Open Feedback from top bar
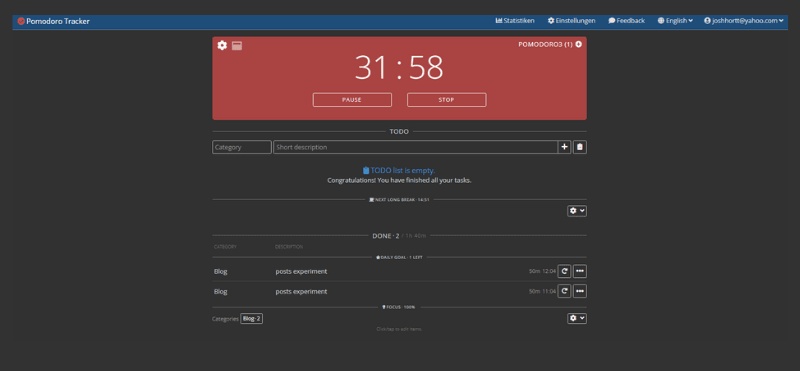The height and width of the screenshot is (371, 800). click(627, 21)
